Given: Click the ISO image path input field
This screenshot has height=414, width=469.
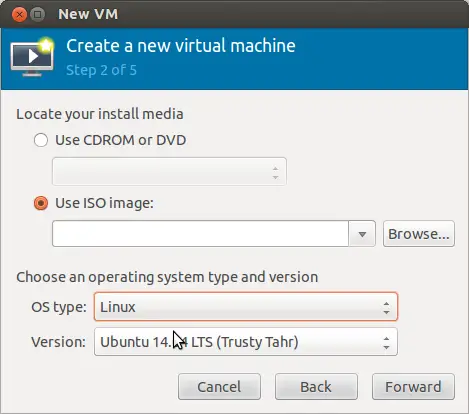Looking at the screenshot, I should click(x=200, y=234).
